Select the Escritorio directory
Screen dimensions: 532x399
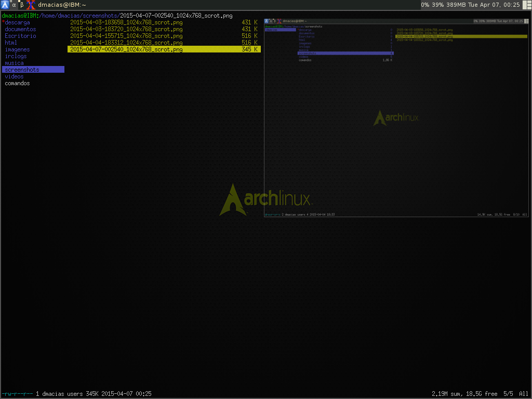point(20,36)
